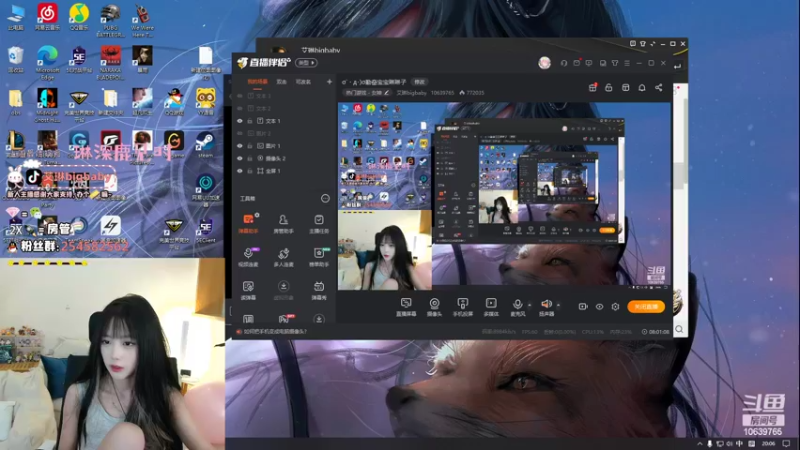Screen dimensions: 800x450
Task: Hide the 图片 1 layer
Action: pos(240,146)
